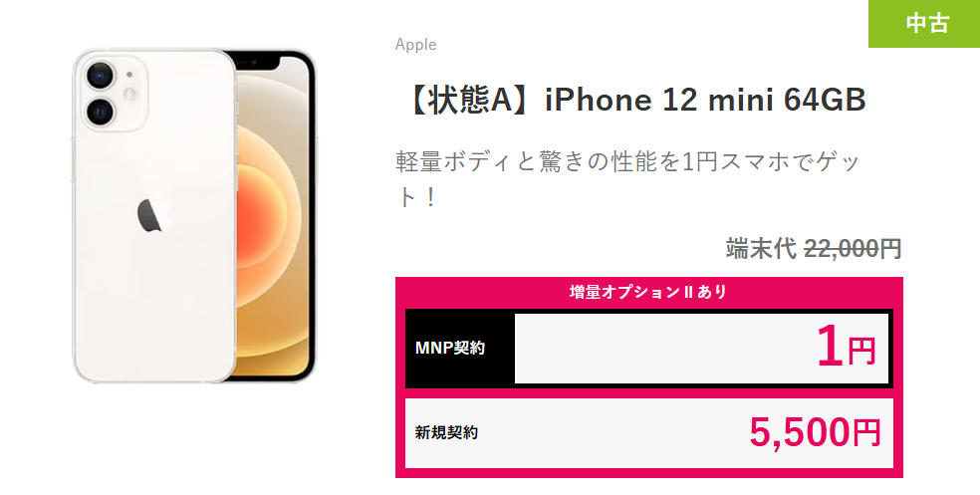Screen dimensions: 980x495
Task: Click the 5,500円 new contract price
Action: [x=815, y=432]
